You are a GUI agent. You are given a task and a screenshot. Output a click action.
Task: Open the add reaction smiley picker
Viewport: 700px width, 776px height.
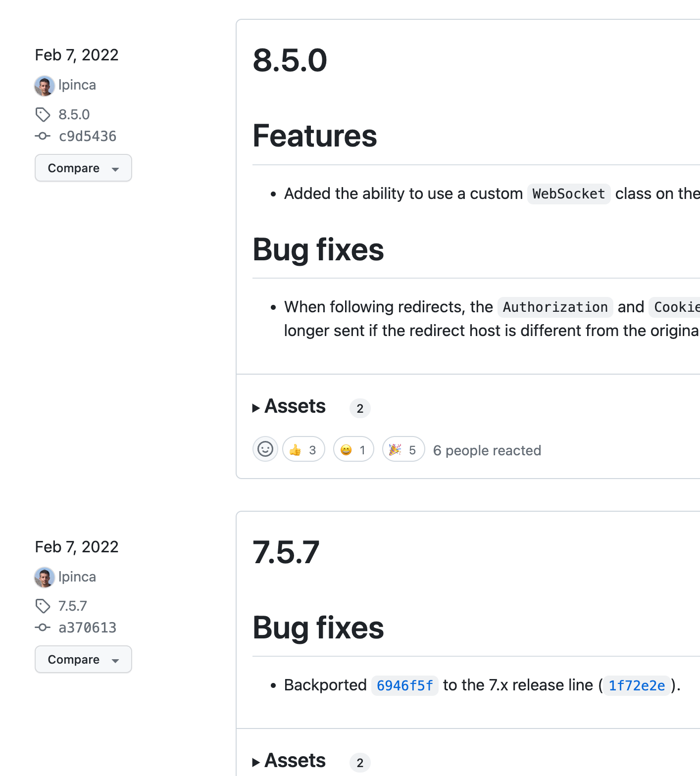[265, 449]
